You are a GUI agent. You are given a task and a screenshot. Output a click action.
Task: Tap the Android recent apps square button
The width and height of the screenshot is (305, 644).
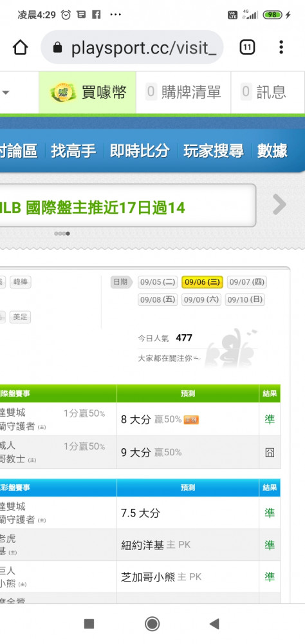point(89,624)
